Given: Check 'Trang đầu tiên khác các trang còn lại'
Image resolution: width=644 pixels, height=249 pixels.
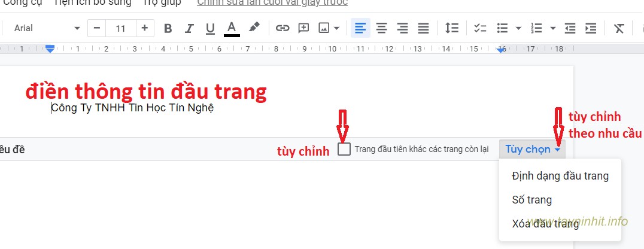Looking at the screenshot, I should pos(344,150).
